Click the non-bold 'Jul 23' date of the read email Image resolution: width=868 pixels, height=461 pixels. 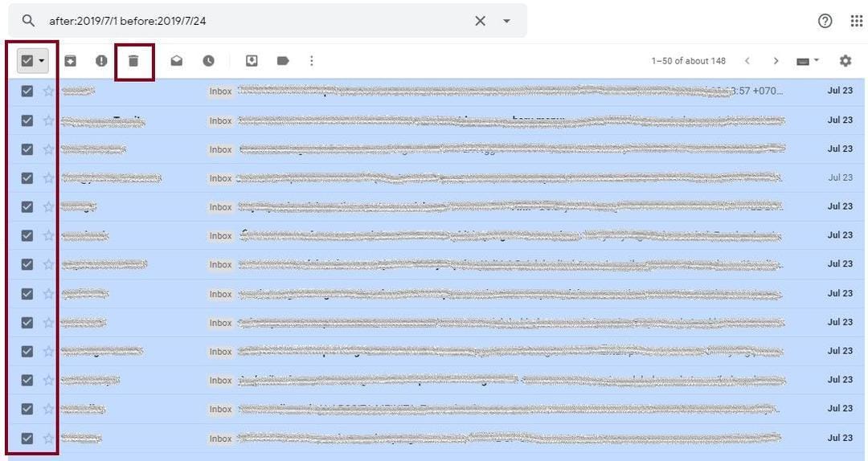tap(841, 177)
